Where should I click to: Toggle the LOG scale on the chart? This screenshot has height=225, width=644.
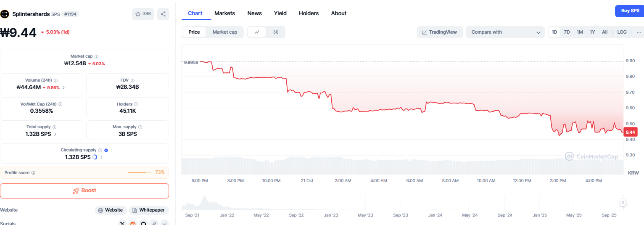[x=622, y=32]
